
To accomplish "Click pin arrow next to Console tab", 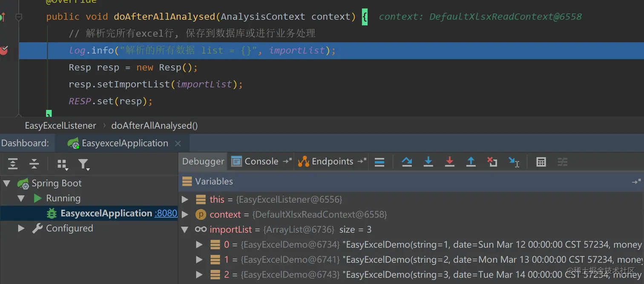I will point(287,161).
